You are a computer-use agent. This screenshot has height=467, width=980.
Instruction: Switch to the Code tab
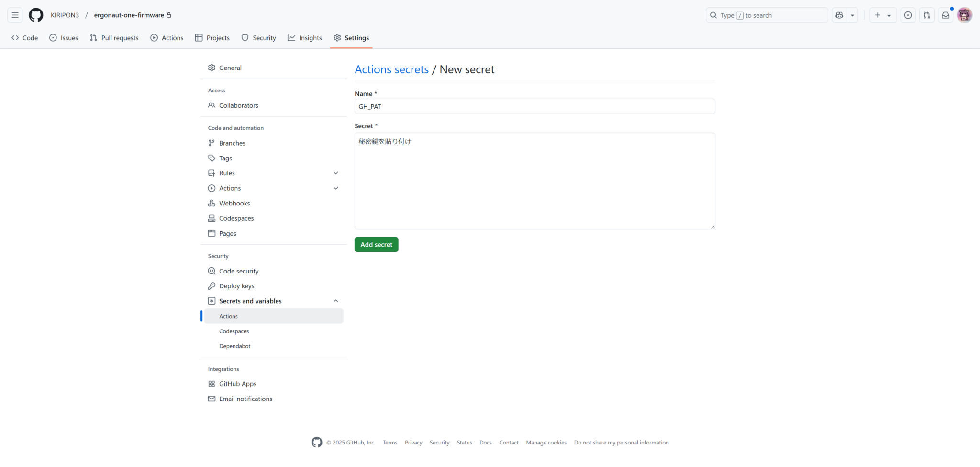click(25, 38)
